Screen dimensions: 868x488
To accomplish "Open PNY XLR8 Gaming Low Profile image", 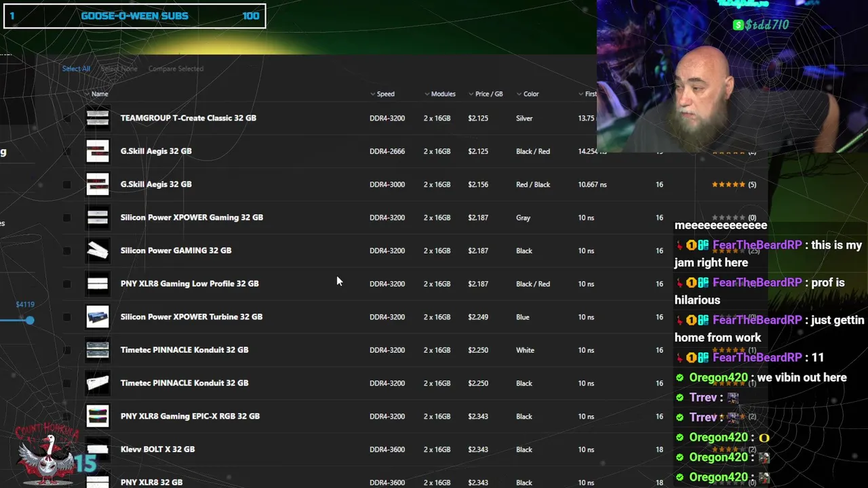I will 98,284.
